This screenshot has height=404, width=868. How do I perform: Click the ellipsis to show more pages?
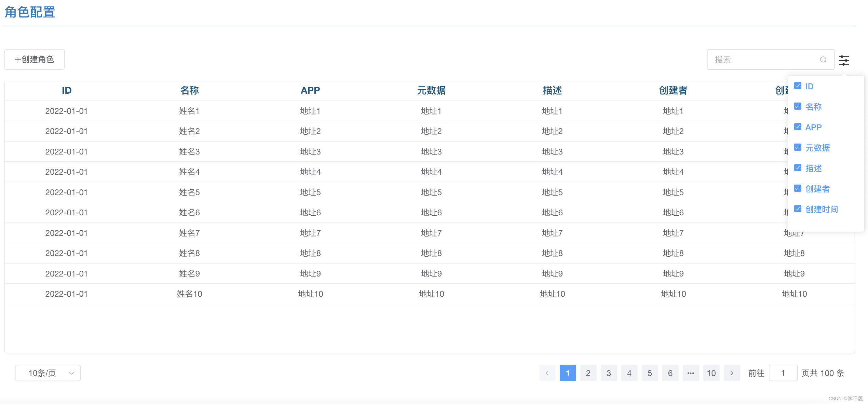(x=691, y=373)
